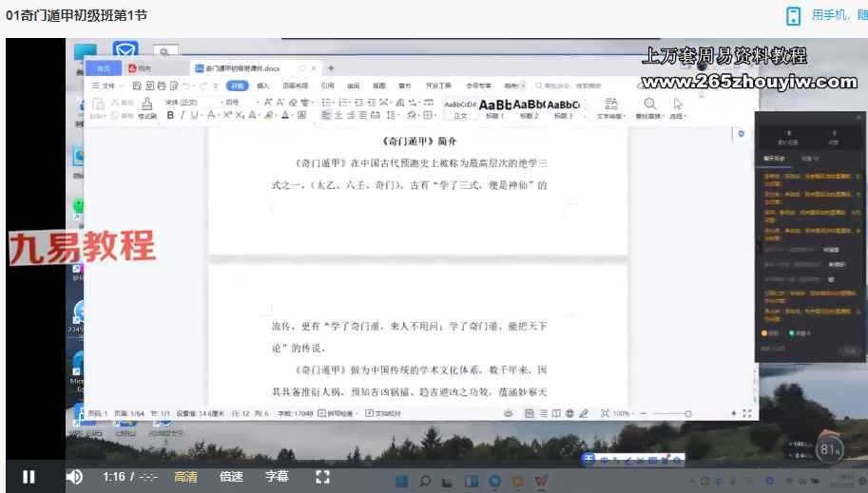
Task: Pause the video playback
Action: [x=29, y=477]
